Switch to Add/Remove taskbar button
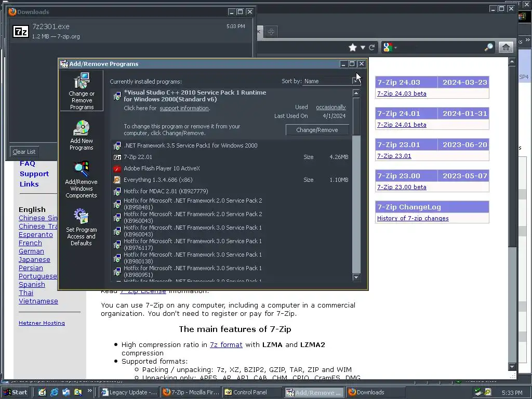 coord(314,392)
